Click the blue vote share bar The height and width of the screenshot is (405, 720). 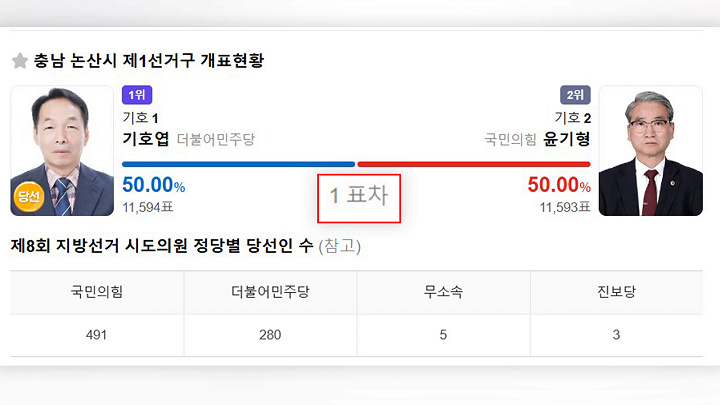[238, 164]
